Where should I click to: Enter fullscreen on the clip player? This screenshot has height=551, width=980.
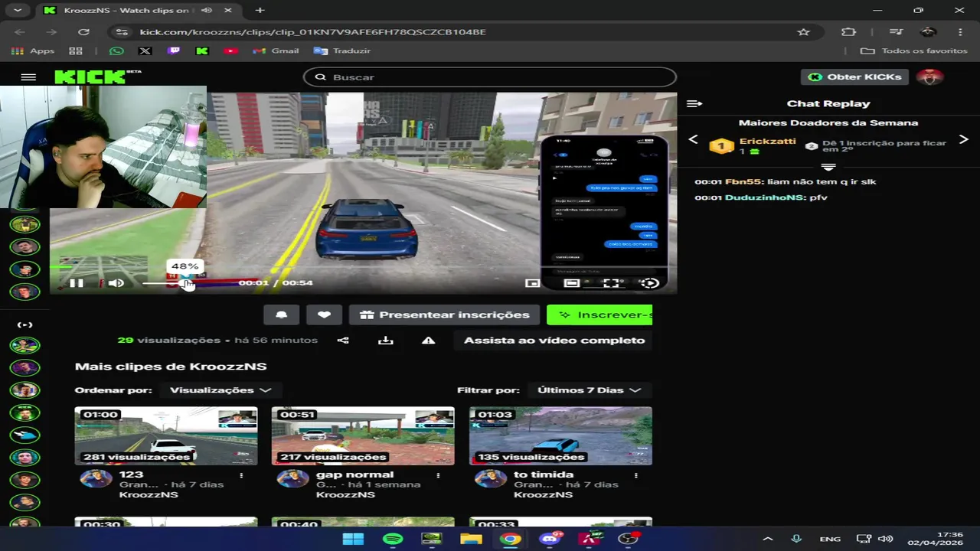pyautogui.click(x=611, y=283)
